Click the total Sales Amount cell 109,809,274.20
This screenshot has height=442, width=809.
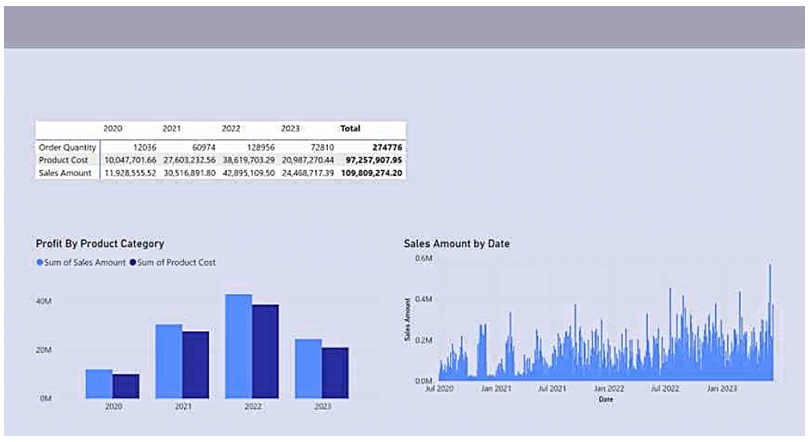(x=373, y=173)
